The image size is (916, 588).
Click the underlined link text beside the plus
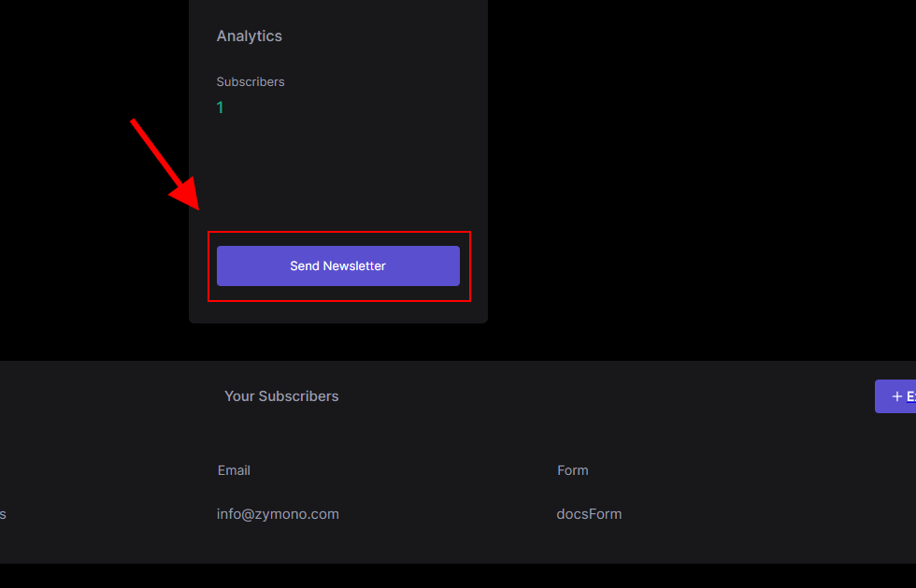pyautogui.click(x=910, y=397)
